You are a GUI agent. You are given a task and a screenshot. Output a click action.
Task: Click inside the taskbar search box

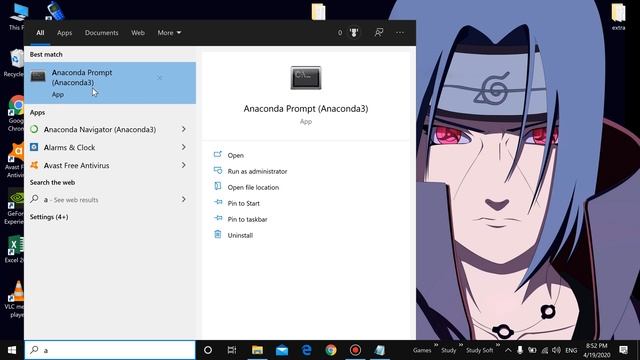click(110, 350)
